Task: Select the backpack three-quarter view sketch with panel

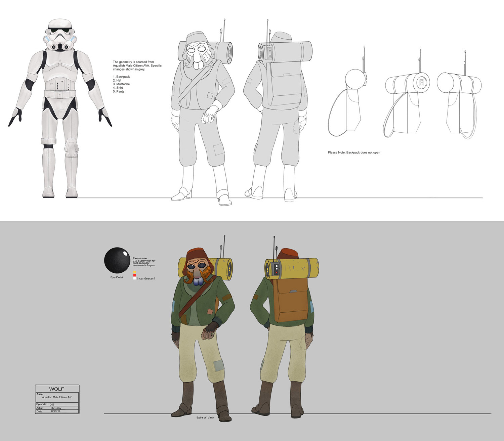Action: pos(407,92)
